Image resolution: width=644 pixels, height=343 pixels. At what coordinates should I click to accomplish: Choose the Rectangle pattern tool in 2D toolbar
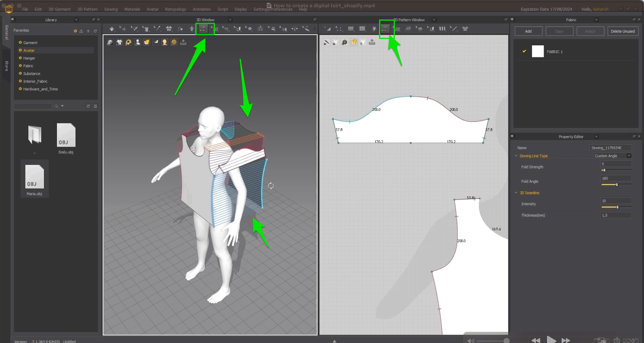click(351, 29)
